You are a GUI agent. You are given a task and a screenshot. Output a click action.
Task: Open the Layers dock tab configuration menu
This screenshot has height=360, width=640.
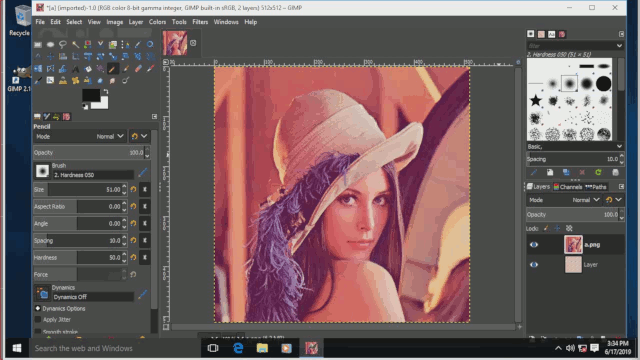point(621,187)
